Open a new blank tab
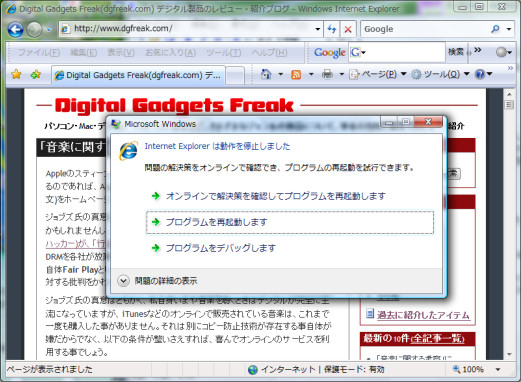This screenshot has height=382, width=521. (x=236, y=75)
